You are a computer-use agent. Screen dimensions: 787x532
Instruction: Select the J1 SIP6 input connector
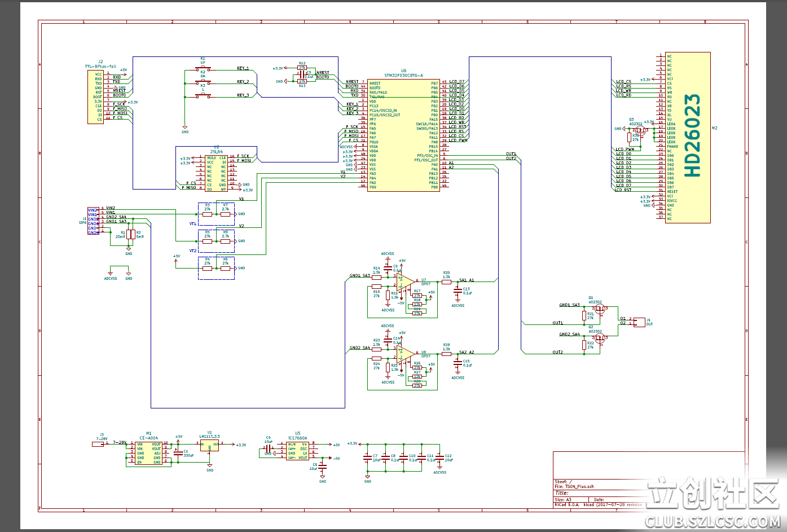93,221
